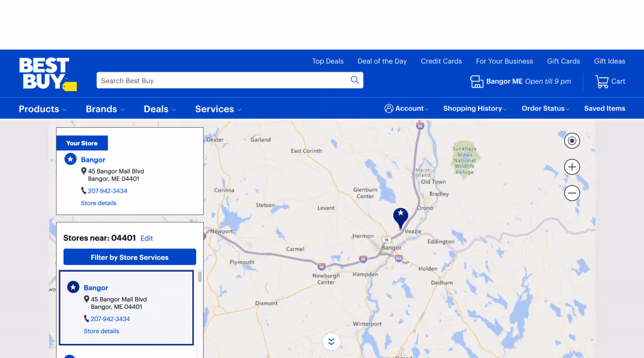Image resolution: width=644 pixels, height=358 pixels.
Task: Open Credit Cards page
Action: click(441, 61)
